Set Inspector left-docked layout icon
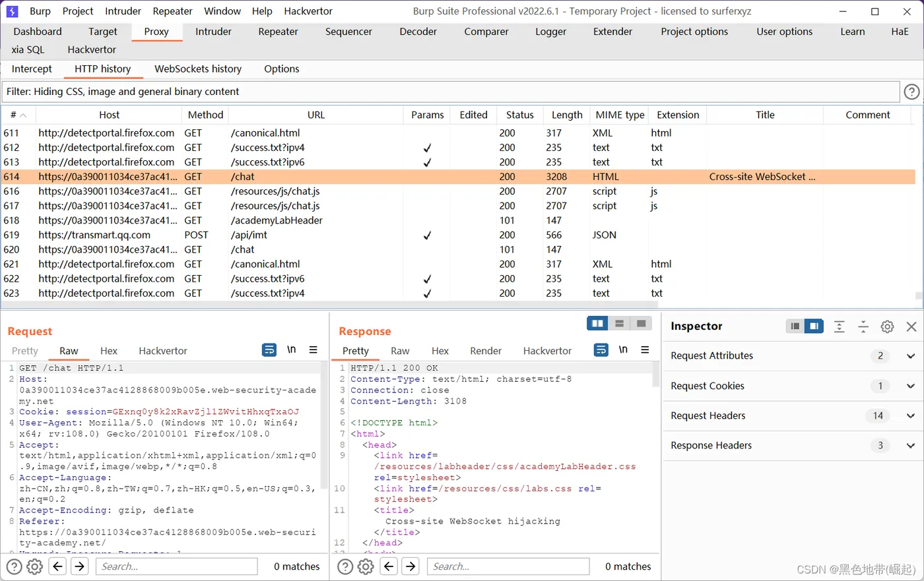The image size is (924, 581). [x=795, y=326]
